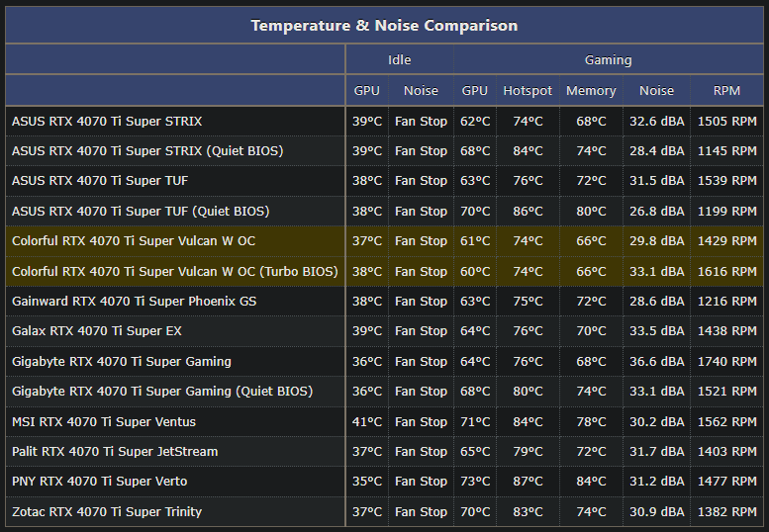Screen dimensions: 769x532
Task: Click the 1616 RPM value
Action: pyautogui.click(x=726, y=271)
